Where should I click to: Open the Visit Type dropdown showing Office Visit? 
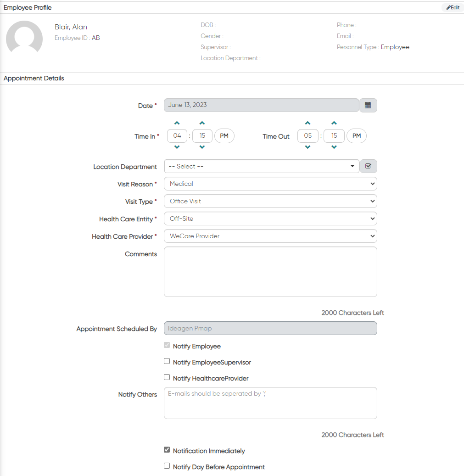[270, 201]
